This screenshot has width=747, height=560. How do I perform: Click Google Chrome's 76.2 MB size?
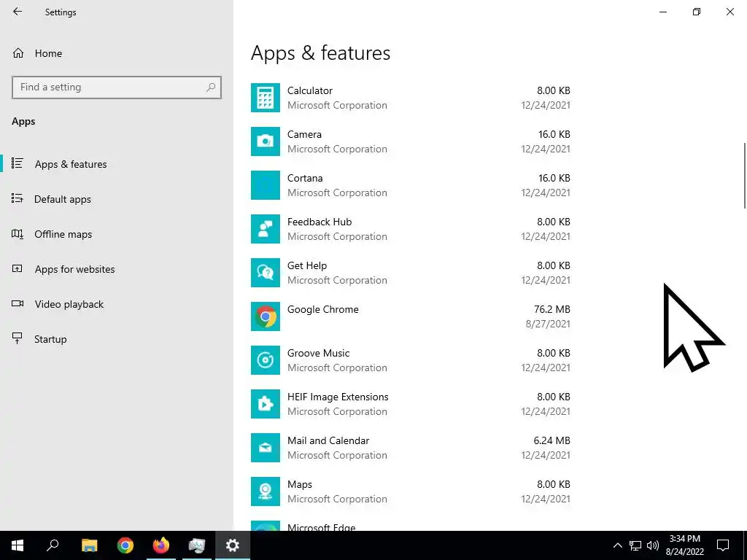[x=551, y=309]
